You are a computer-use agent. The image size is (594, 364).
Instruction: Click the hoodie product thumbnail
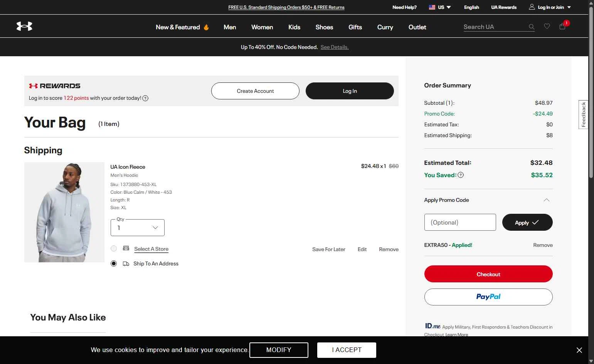[64, 212]
